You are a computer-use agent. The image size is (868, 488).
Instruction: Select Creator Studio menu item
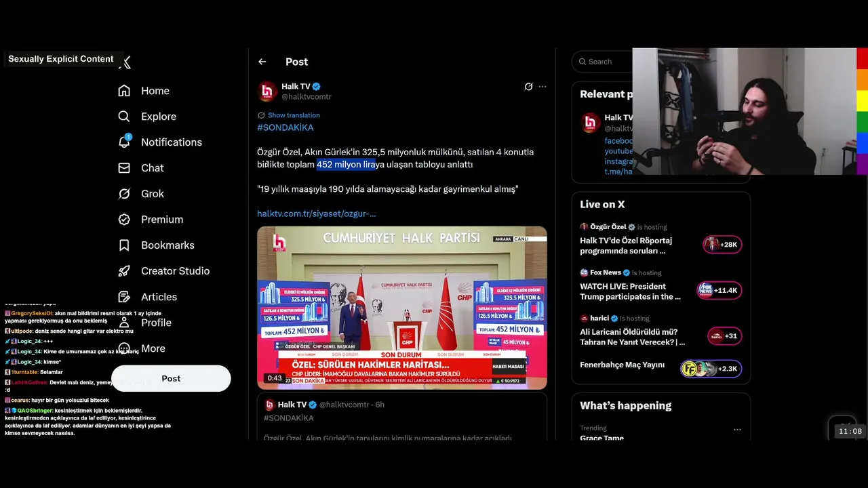pyautogui.click(x=163, y=271)
